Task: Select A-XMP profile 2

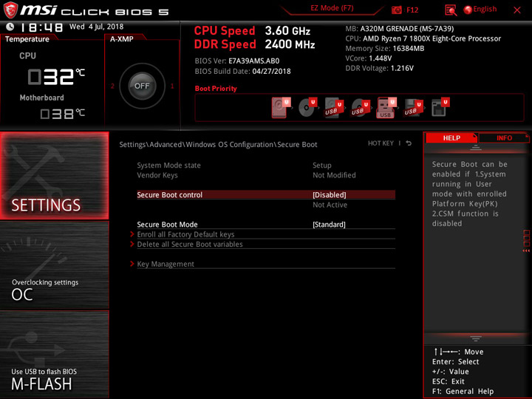Action: (112, 86)
